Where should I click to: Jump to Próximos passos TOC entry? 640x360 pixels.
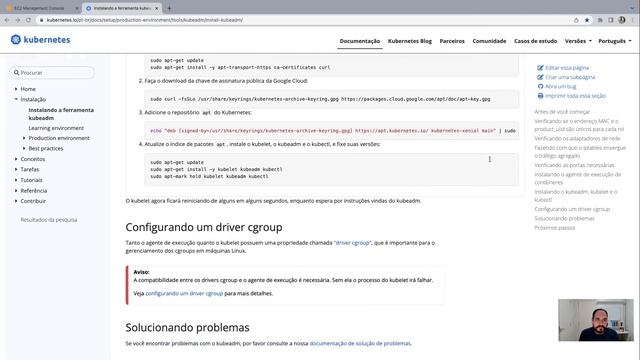555,228
